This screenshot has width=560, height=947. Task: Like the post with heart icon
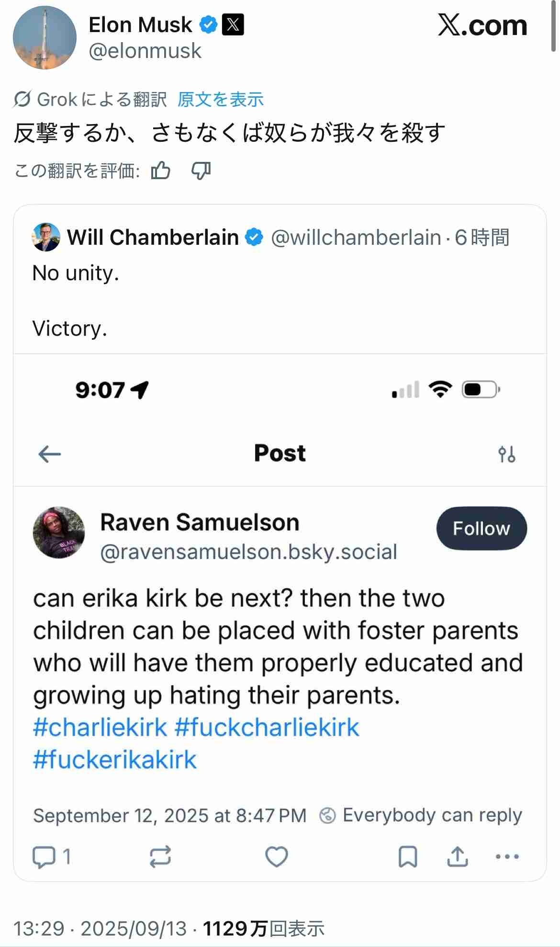pos(277,857)
